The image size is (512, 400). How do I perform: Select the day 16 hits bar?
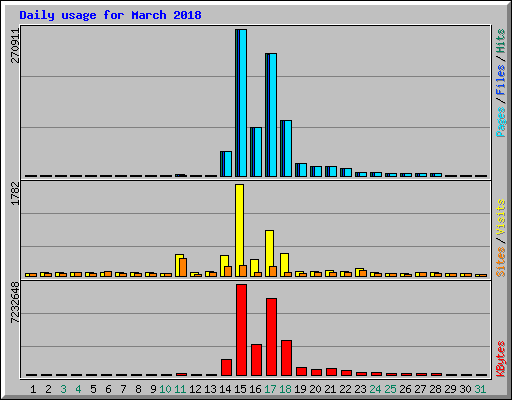(x=256, y=152)
